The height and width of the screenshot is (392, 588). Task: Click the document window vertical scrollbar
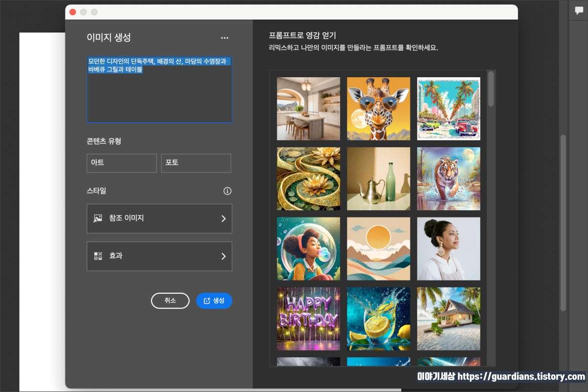click(x=563, y=222)
